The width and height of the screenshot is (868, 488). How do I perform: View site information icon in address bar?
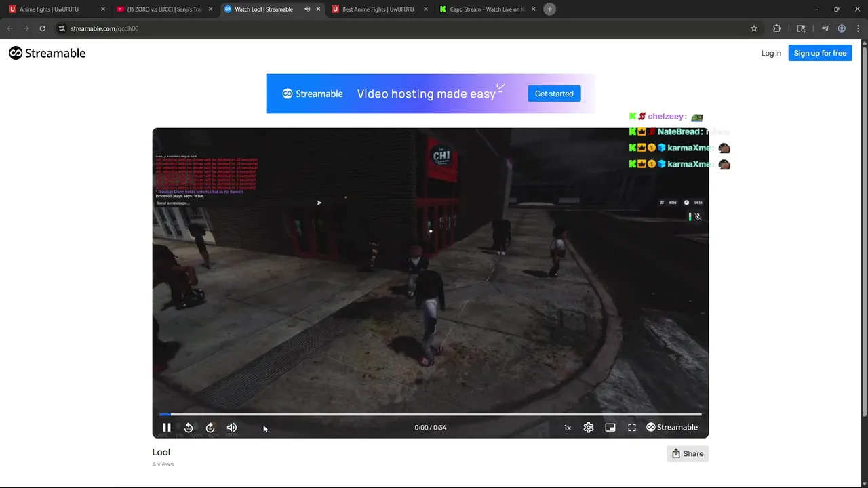(x=62, y=28)
